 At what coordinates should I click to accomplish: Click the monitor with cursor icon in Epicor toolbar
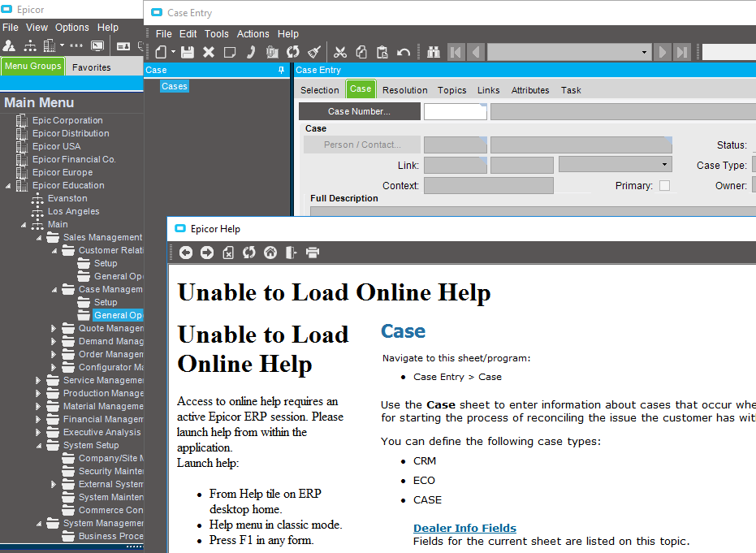[x=97, y=45]
